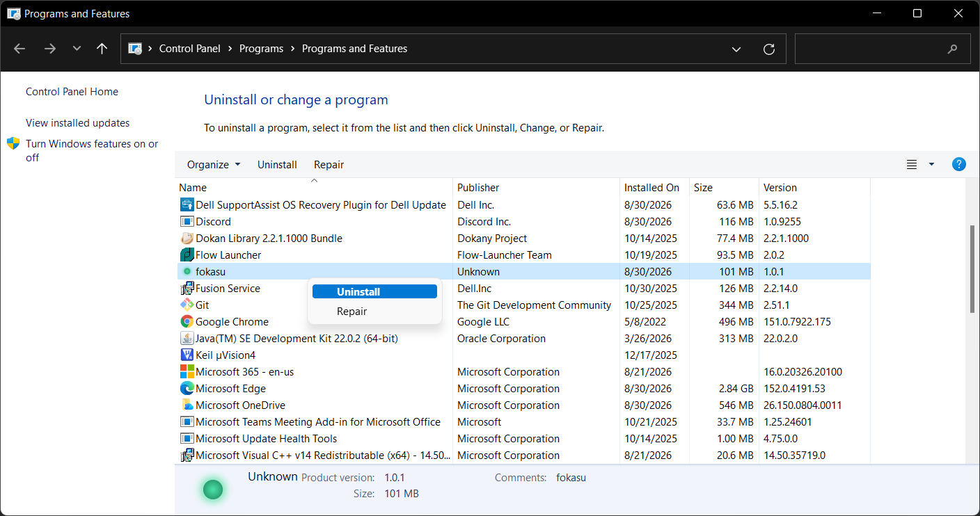This screenshot has width=980, height=516.
Task: Click the Keil µVision4 program icon
Action: (187, 355)
